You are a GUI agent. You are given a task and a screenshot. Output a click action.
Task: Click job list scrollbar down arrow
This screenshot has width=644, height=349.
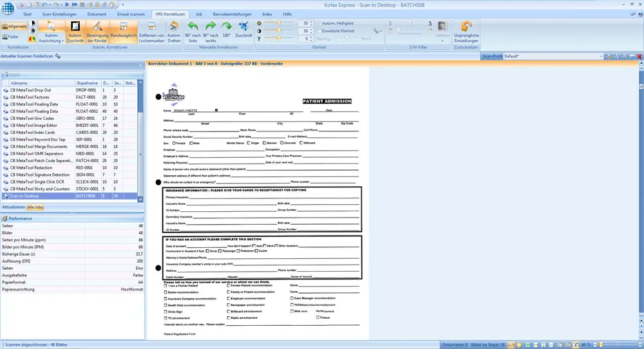[140, 199]
